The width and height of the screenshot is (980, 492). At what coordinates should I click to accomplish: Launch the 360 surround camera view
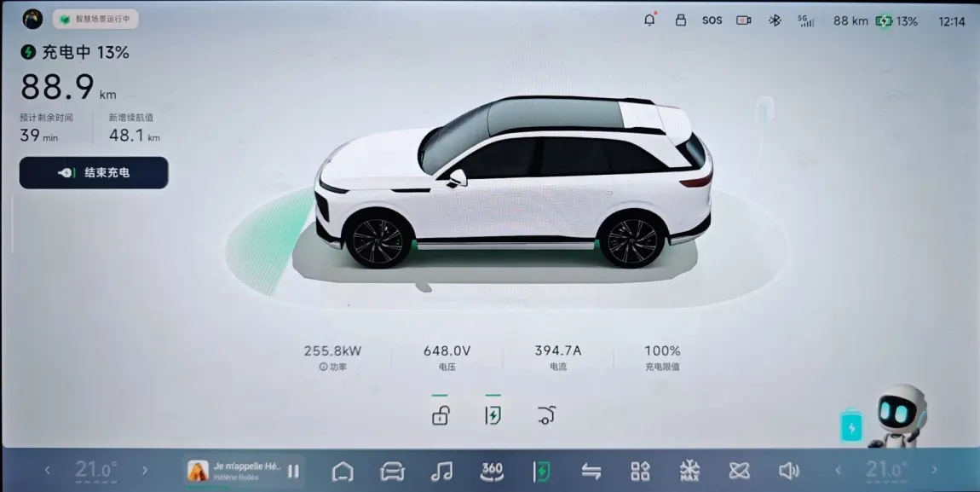pos(492,470)
